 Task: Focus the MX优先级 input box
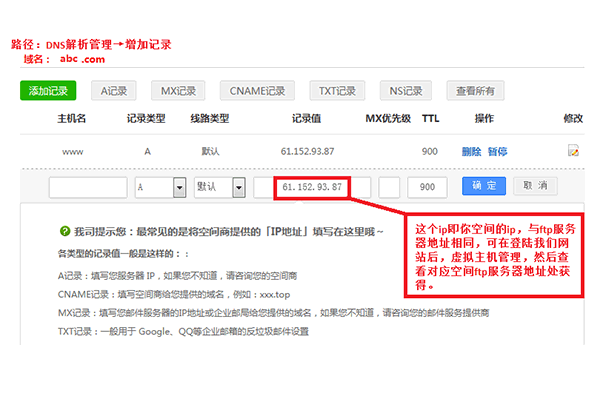tap(390, 187)
